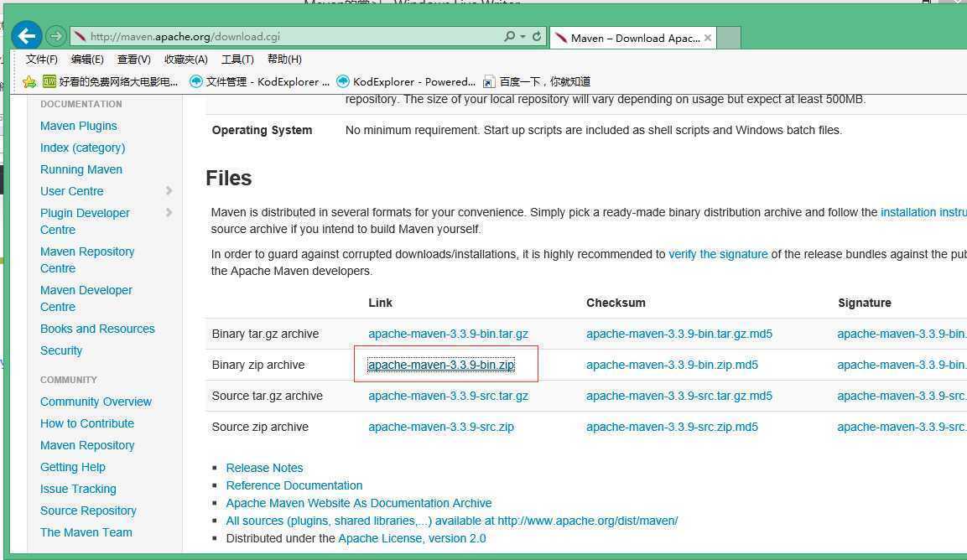The width and height of the screenshot is (967, 560).
Task: Close the Maven – Download Apache tab
Action: click(x=708, y=38)
